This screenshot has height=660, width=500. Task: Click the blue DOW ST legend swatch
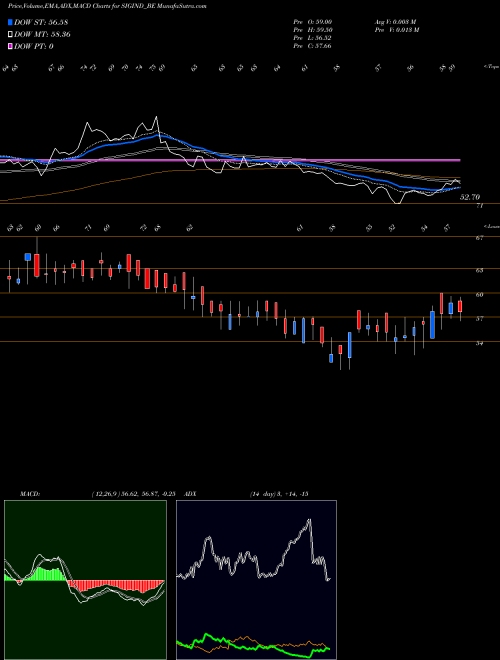[10, 22]
